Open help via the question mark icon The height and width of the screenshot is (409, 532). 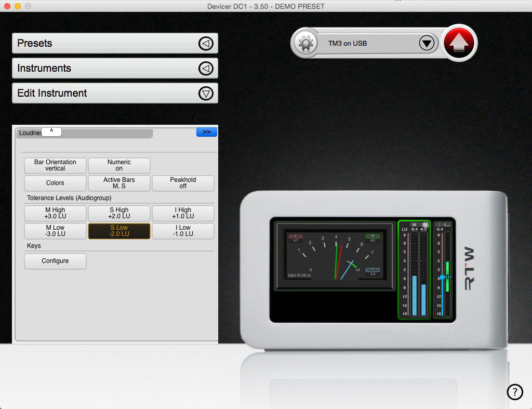coord(515,392)
